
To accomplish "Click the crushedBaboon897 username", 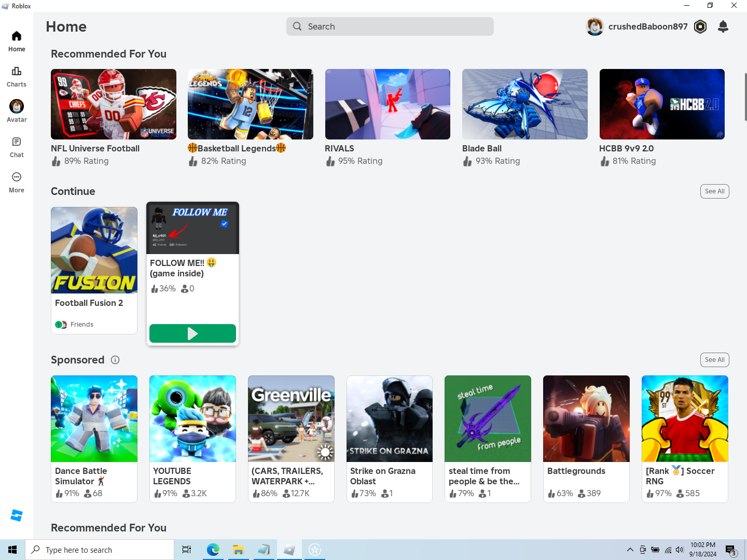I will 648,26.
